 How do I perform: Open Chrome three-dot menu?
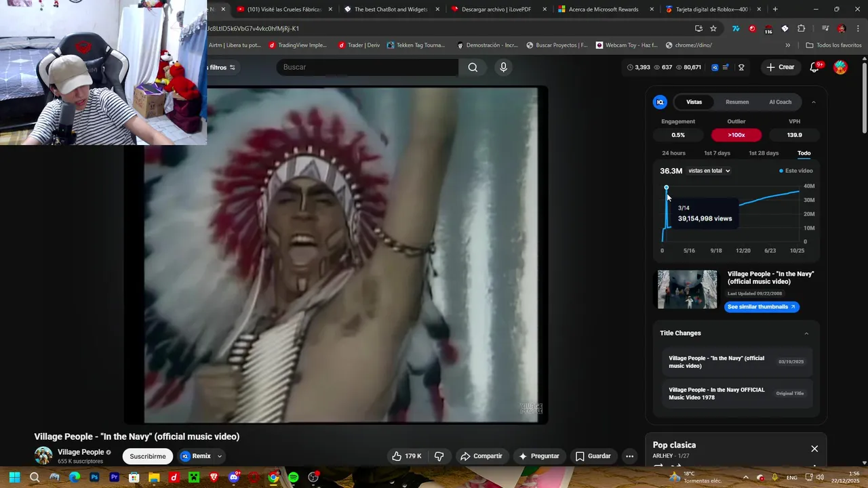tap(856, 28)
